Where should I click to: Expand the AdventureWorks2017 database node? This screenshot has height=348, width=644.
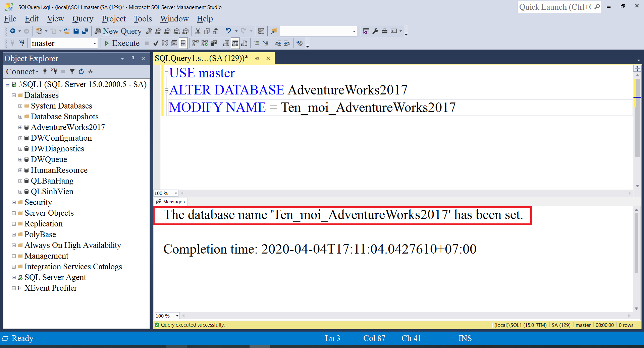(x=20, y=127)
